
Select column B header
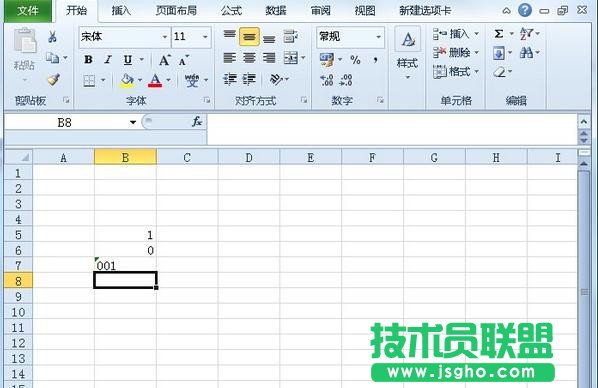[125, 157]
